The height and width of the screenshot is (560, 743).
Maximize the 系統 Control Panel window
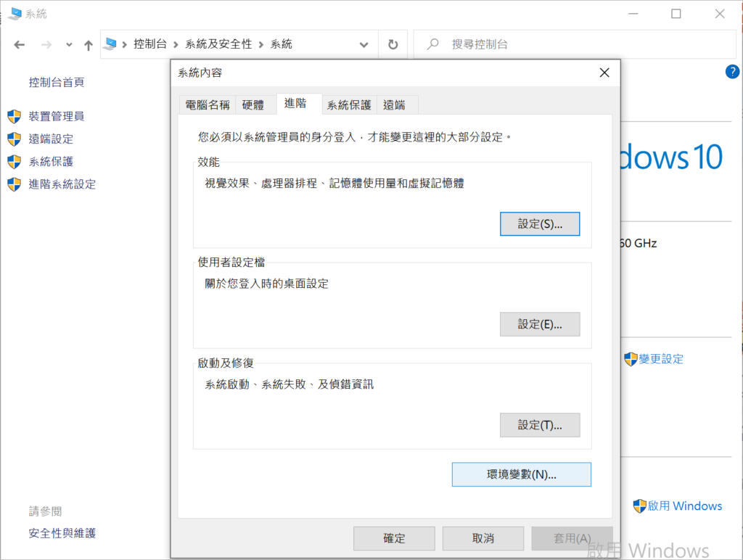pos(676,14)
